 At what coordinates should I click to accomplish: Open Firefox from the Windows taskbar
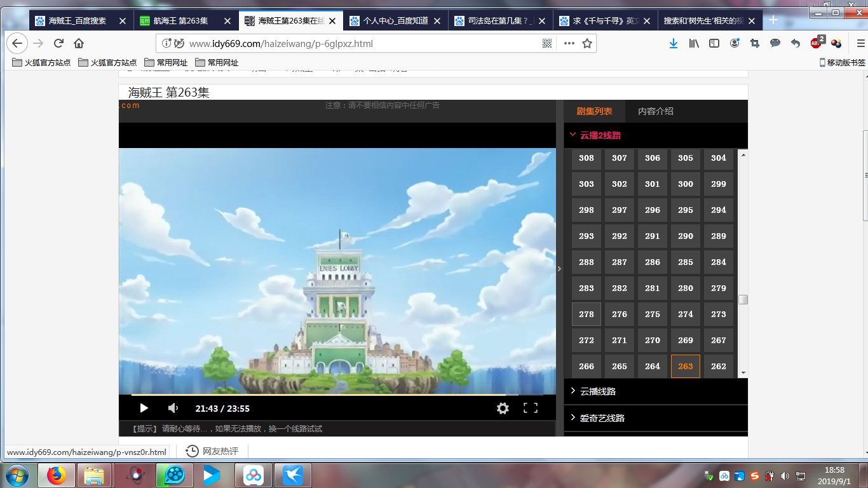(x=57, y=475)
